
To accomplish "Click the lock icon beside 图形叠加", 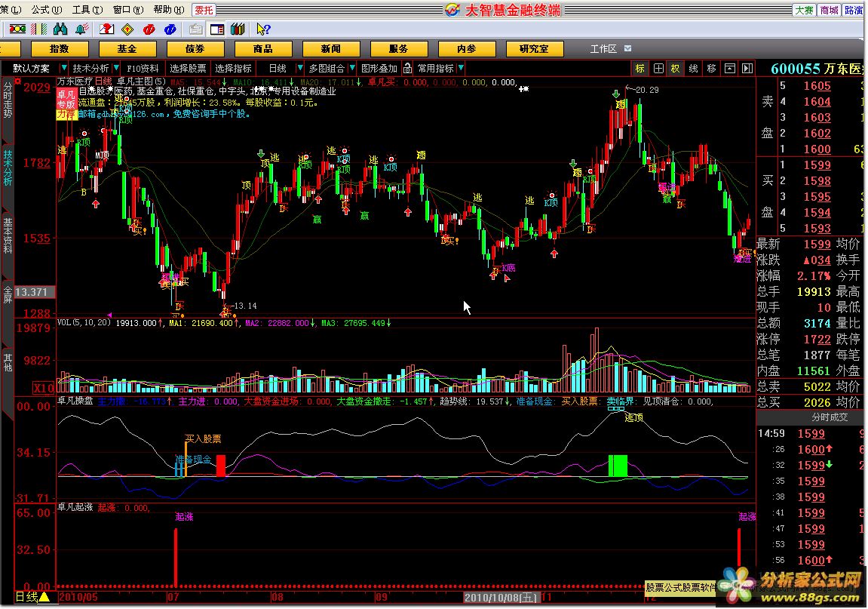I will click(x=407, y=68).
